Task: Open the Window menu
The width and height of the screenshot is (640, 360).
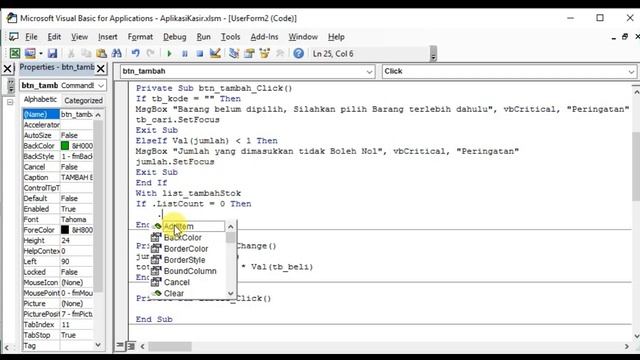Action: coord(303,37)
